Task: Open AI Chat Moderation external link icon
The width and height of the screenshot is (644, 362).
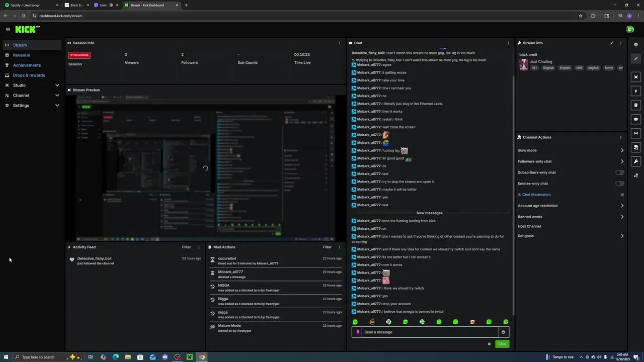Action: coord(622,195)
